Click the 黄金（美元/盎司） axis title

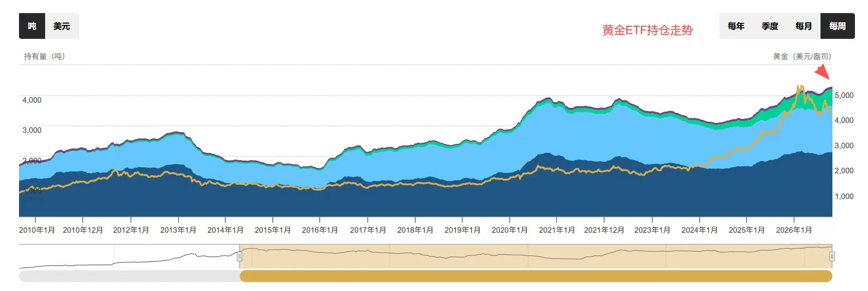tap(802, 56)
